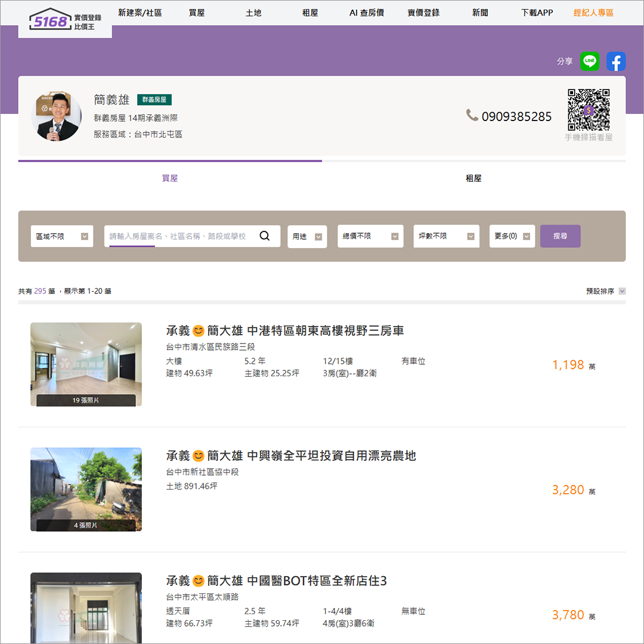Click the 分享 label
Screen dimensions: 644x644
tap(564, 61)
